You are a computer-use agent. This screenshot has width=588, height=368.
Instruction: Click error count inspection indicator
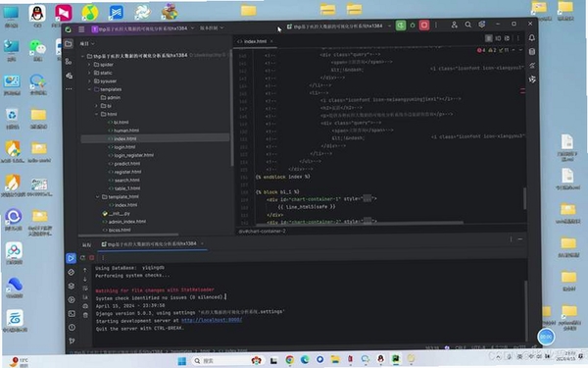(481, 50)
